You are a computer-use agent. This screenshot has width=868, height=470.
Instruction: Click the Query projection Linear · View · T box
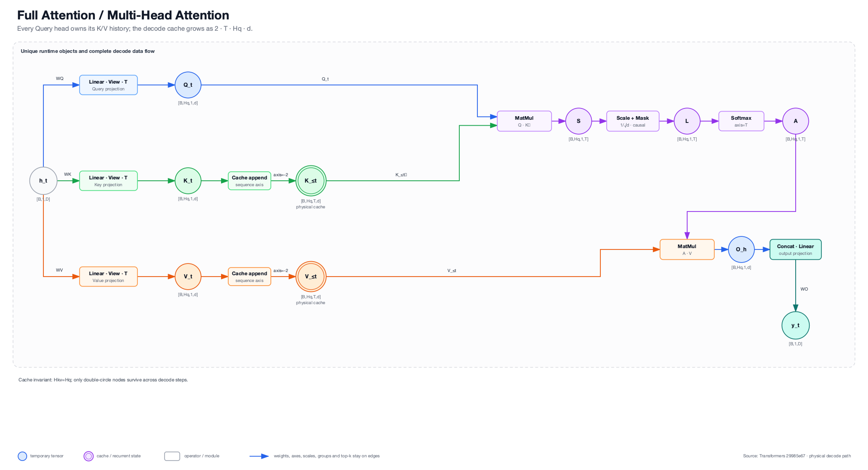(x=108, y=85)
